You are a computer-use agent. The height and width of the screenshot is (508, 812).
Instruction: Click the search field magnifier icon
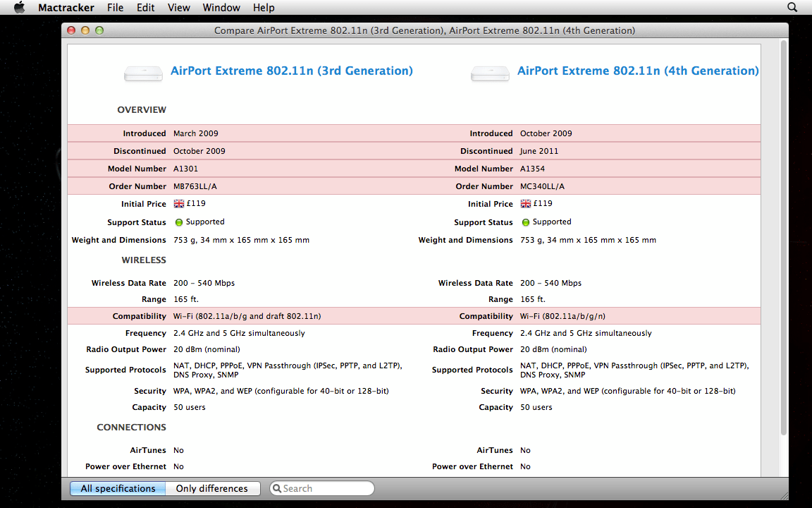pyautogui.click(x=276, y=488)
